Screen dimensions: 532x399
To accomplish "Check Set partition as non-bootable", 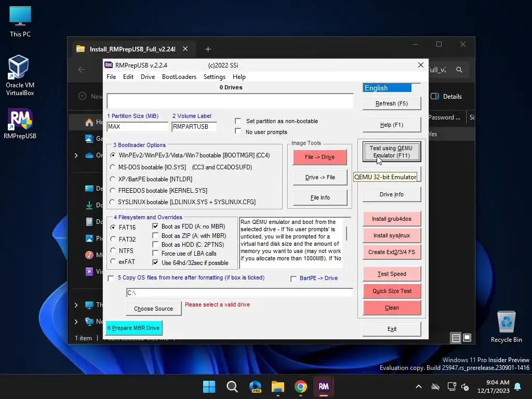I will click(238, 121).
